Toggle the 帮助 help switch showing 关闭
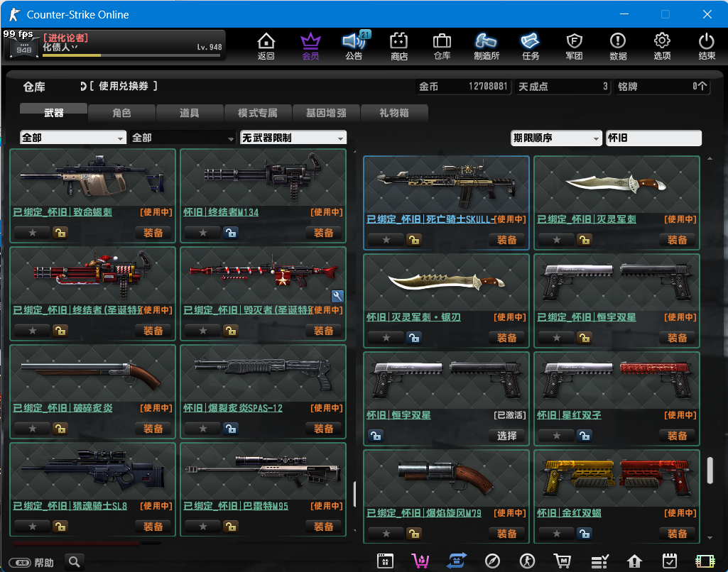728x572 pixels. (20, 563)
